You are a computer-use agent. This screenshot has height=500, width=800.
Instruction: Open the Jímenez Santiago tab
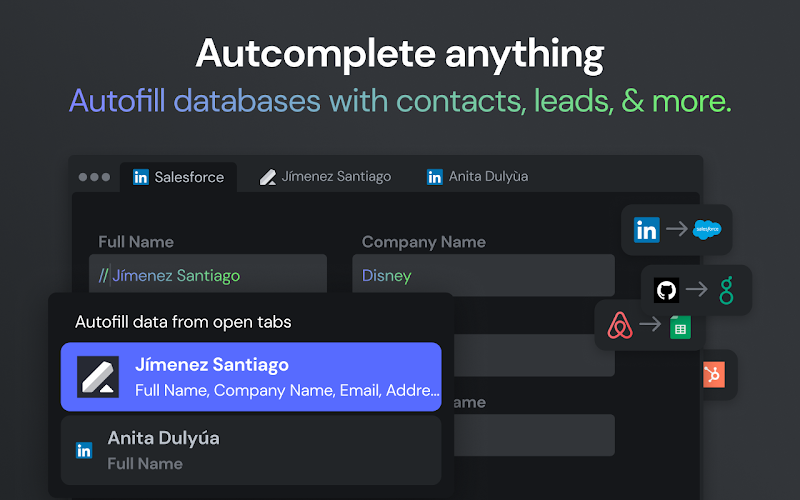pyautogui.click(x=325, y=177)
